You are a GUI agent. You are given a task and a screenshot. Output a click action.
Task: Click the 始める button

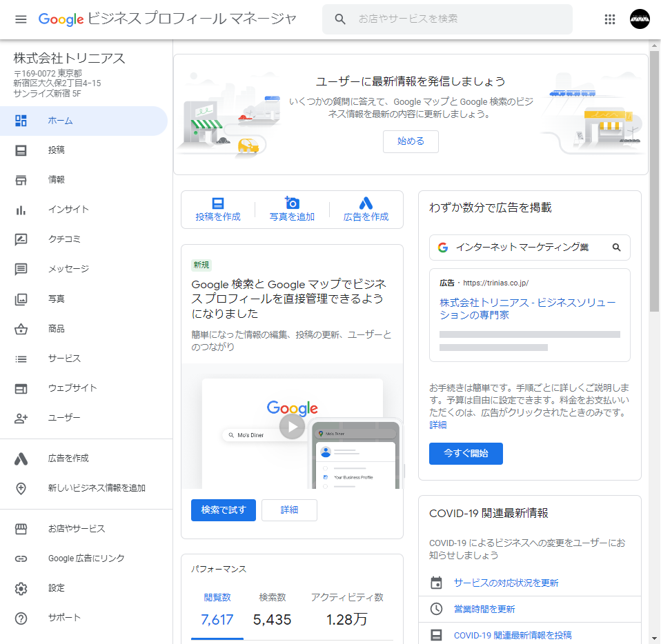(x=411, y=141)
